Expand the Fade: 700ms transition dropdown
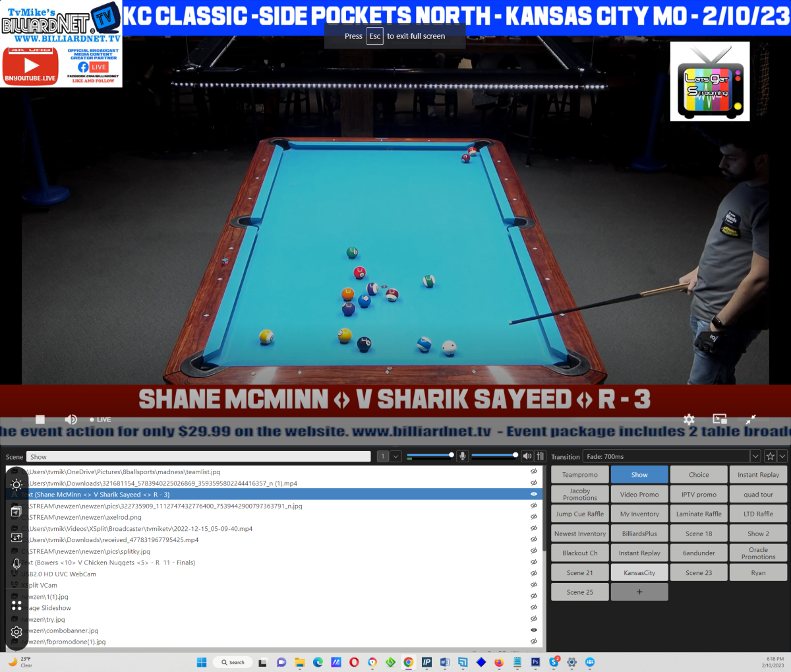 tap(755, 456)
